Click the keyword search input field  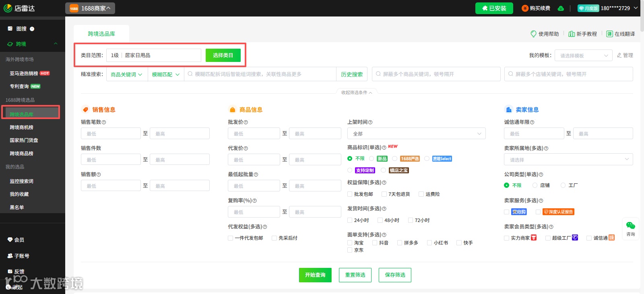point(260,74)
